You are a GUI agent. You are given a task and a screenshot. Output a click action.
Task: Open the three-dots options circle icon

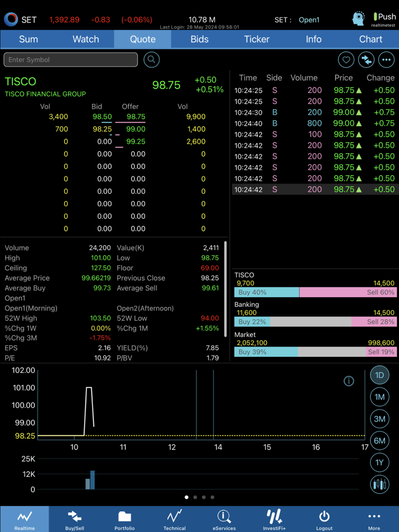387,60
